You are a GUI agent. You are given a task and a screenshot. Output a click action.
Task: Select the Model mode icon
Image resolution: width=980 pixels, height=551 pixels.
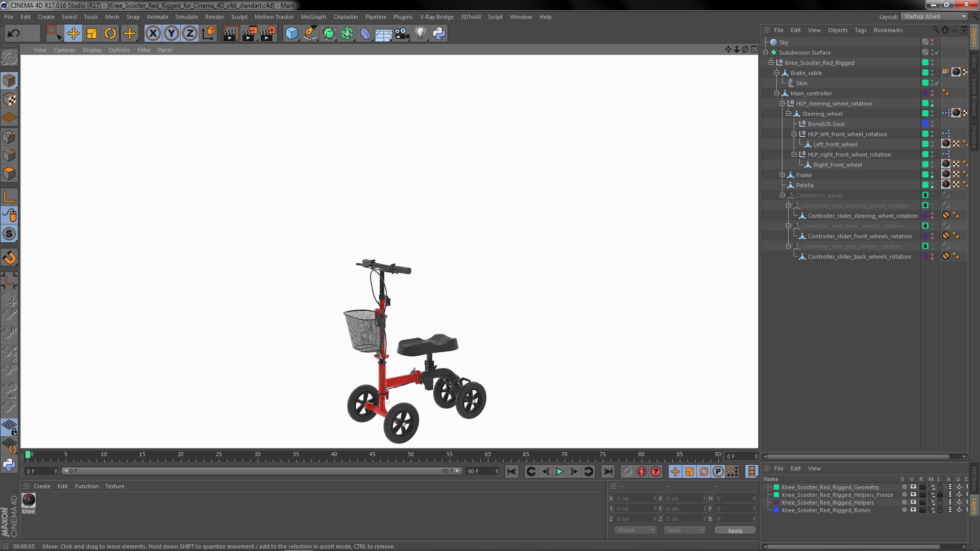[x=9, y=81]
